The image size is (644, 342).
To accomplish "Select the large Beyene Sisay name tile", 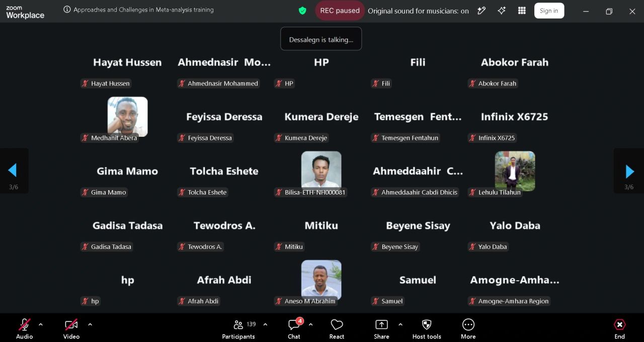I will (418, 226).
